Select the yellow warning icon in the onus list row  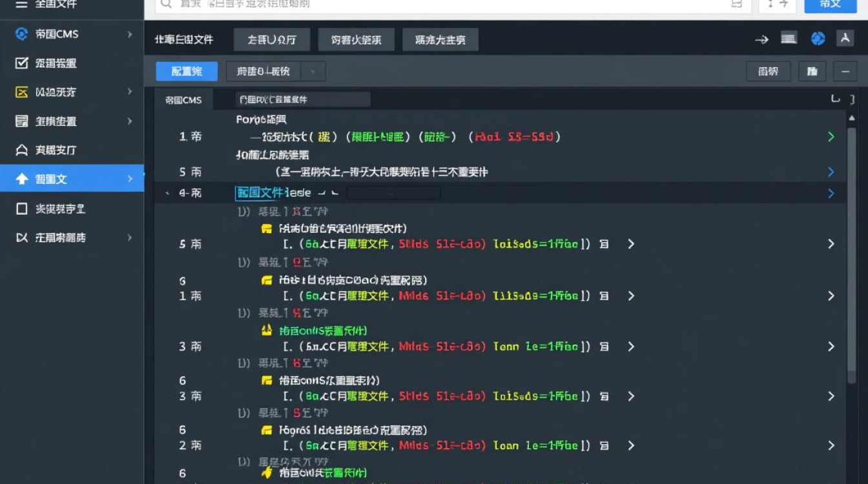(x=266, y=330)
